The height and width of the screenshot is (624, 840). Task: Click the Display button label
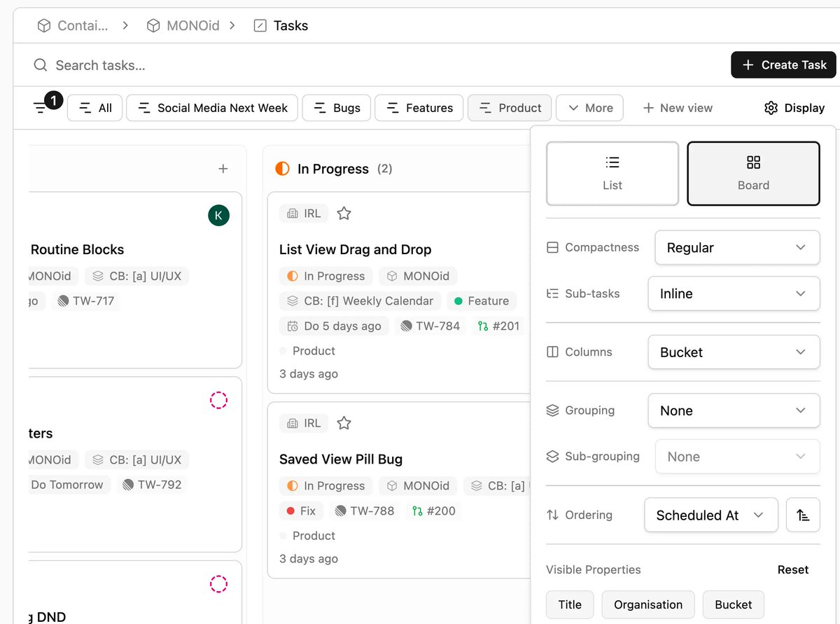[x=804, y=108]
